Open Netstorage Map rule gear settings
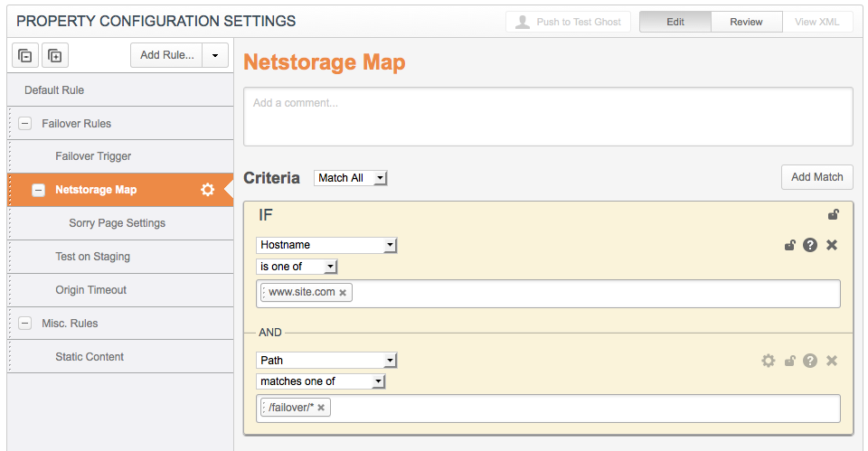Viewport: 868px width, 451px height. click(x=207, y=190)
